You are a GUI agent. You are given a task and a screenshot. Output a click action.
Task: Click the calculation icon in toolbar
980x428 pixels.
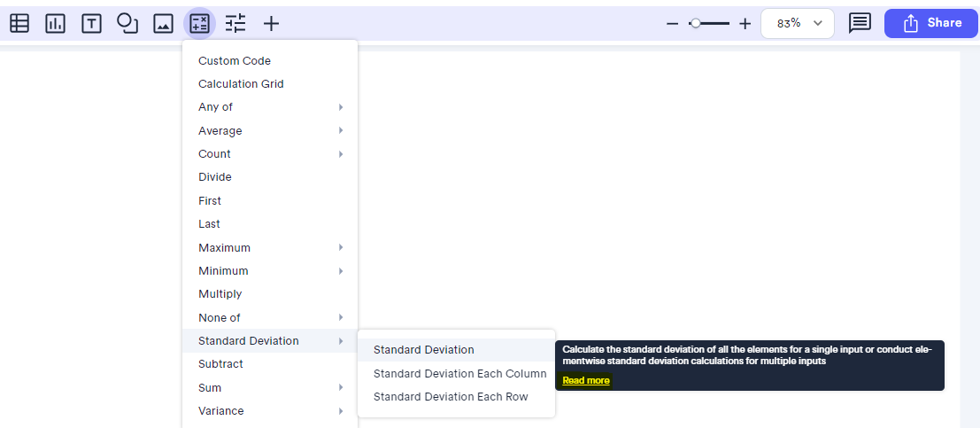point(199,24)
